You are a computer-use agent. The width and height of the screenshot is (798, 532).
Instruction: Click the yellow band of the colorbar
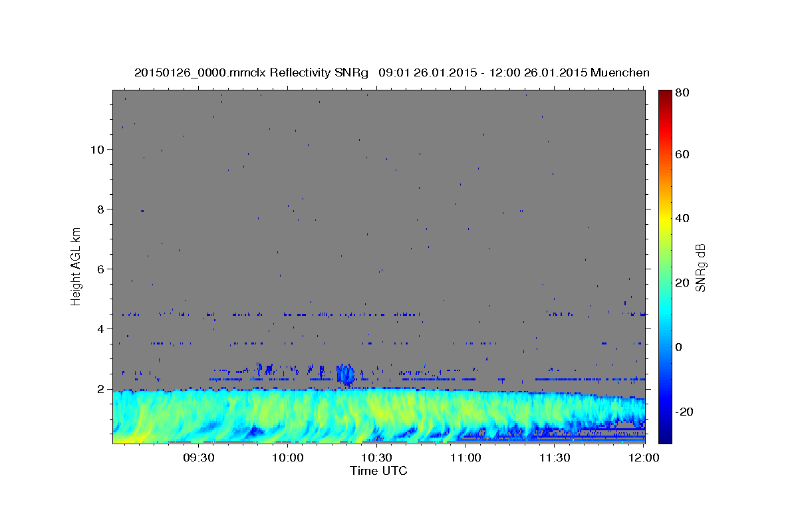click(x=664, y=219)
